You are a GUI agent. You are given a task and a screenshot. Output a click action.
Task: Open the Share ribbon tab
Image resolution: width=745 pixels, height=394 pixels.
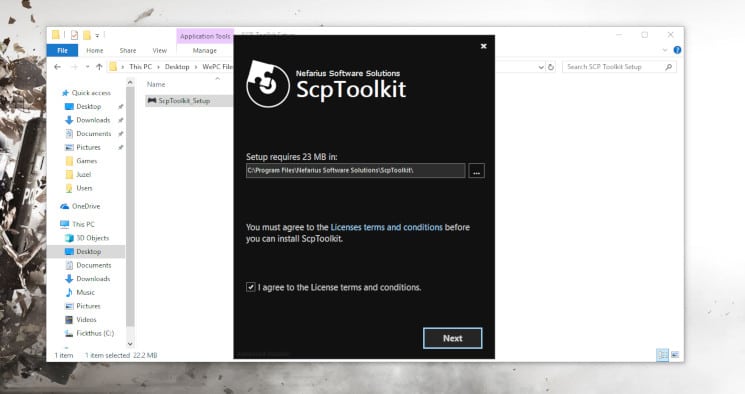[128, 50]
